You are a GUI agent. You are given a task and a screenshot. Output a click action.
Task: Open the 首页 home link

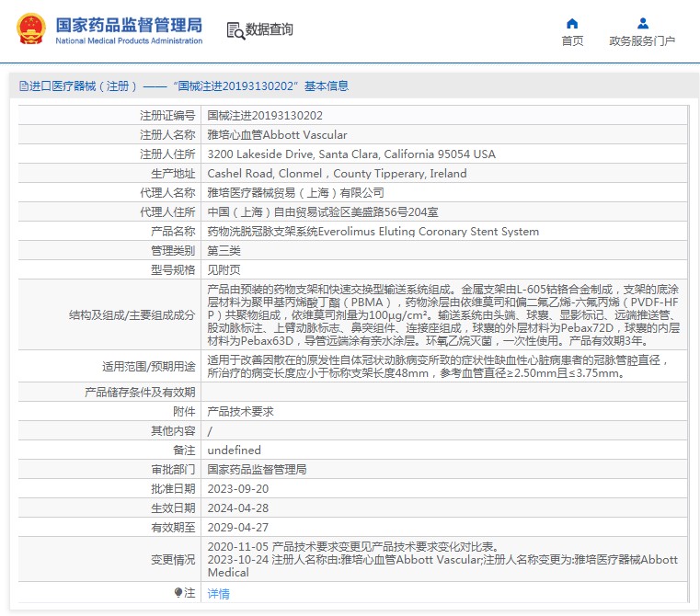(572, 41)
